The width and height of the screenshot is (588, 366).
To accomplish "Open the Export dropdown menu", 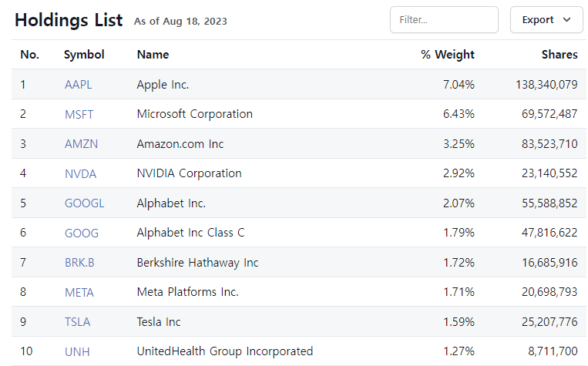I will tap(546, 20).
